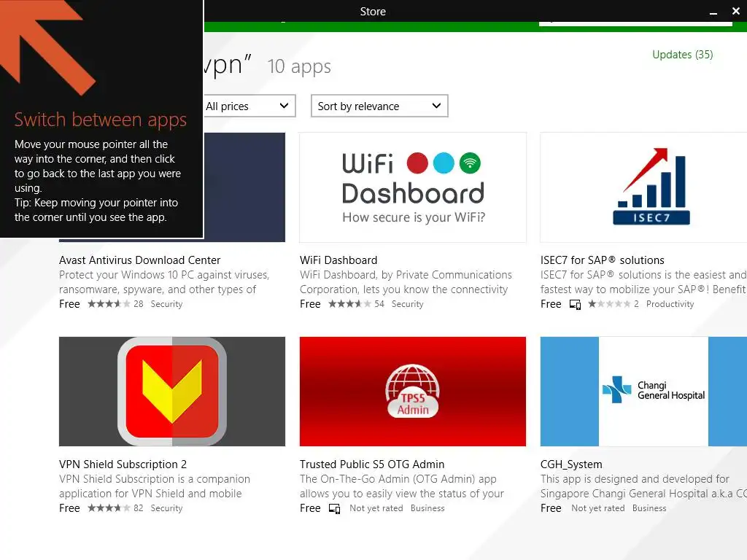Click the Trusted Public S5 OTG Admin title
This screenshot has height=560, width=747.
pyautogui.click(x=372, y=464)
